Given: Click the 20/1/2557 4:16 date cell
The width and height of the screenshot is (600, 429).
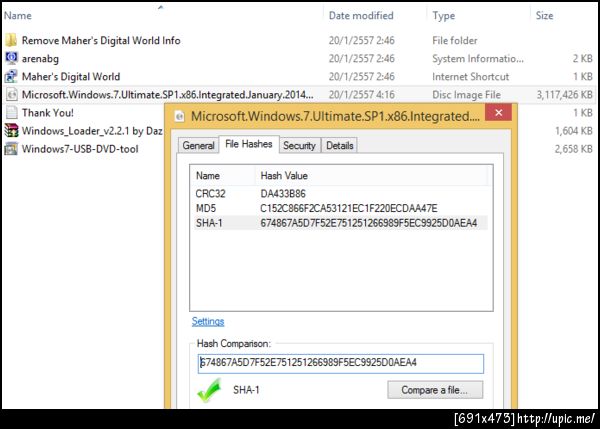Looking at the screenshot, I should pos(361,95).
